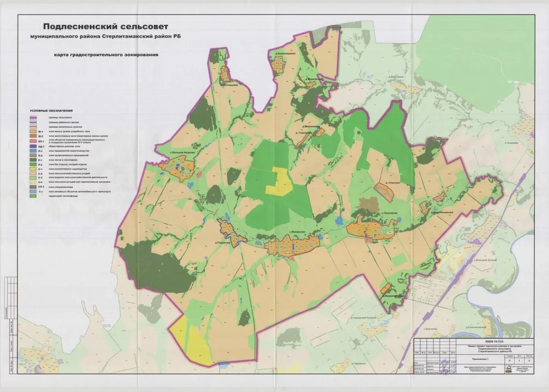Click the label 'с. Большой Куганак'
Screen dimensions: 549x392
(x=485, y=260)
